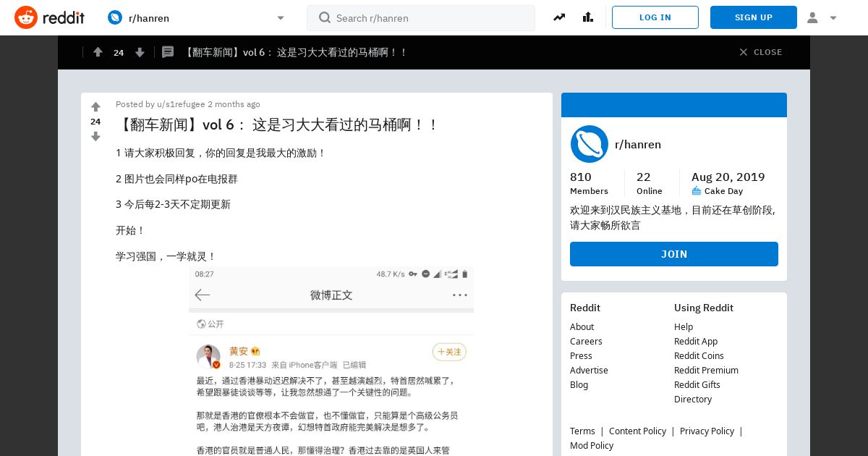Expand the user menu dropdown caret
The height and width of the screenshot is (456, 868).
click(x=833, y=18)
